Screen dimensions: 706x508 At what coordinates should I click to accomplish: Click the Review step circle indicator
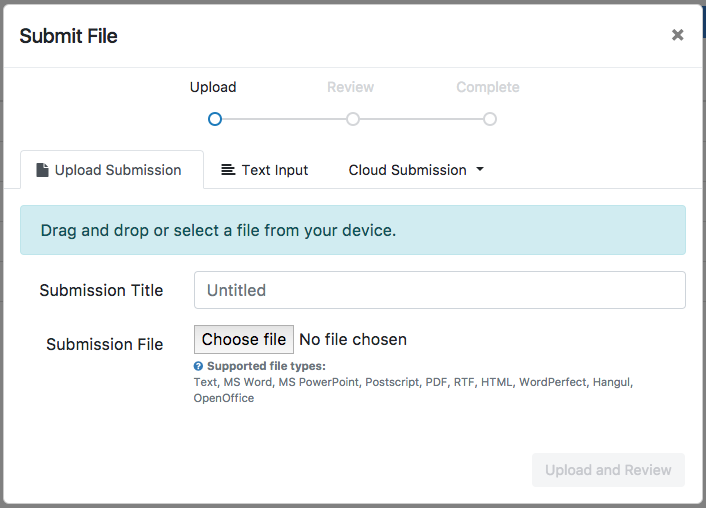(x=352, y=119)
